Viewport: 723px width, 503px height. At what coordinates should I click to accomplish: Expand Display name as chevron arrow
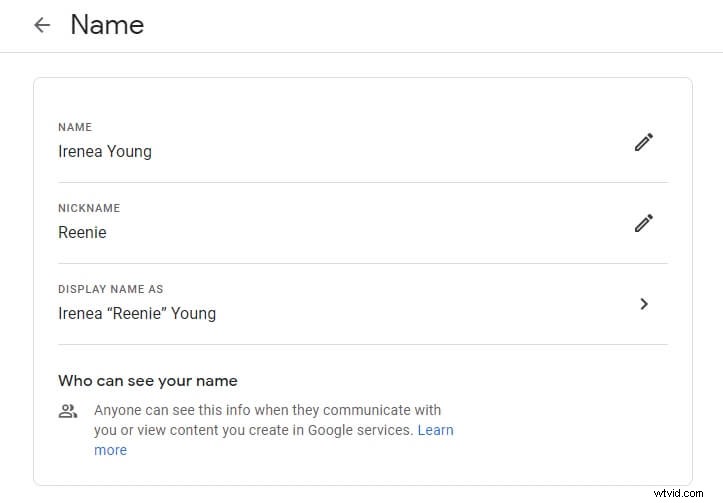[644, 304]
